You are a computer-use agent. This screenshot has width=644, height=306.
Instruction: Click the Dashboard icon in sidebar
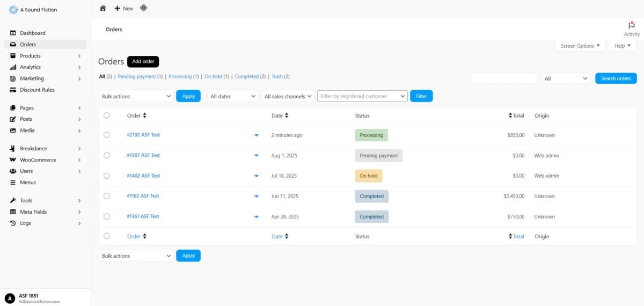[13, 33]
